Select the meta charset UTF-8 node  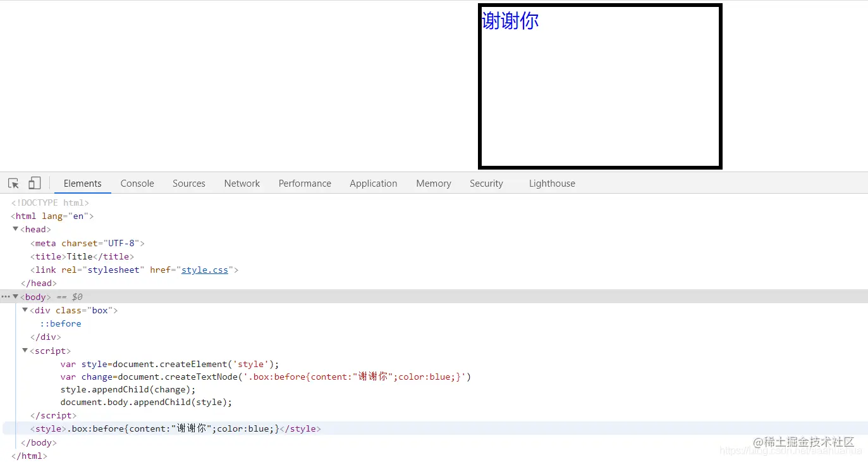87,243
